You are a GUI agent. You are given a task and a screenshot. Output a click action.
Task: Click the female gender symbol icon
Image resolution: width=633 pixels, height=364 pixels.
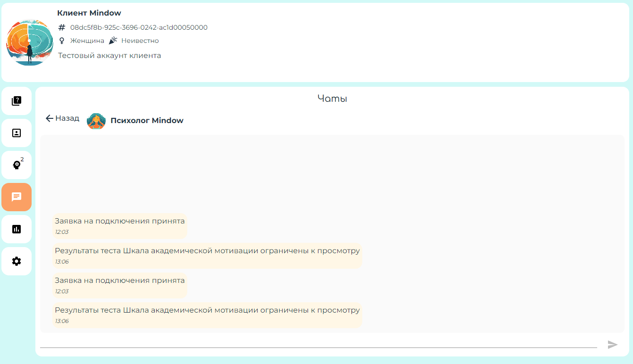click(x=61, y=41)
